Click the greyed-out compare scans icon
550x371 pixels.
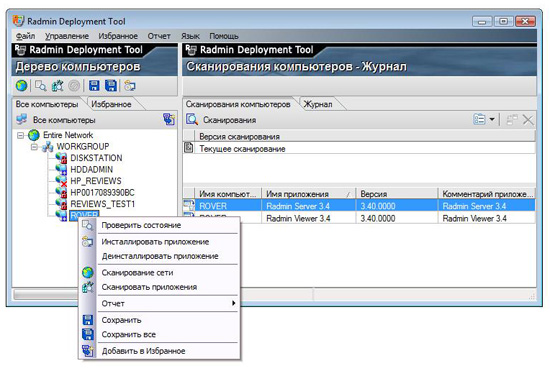[512, 120]
